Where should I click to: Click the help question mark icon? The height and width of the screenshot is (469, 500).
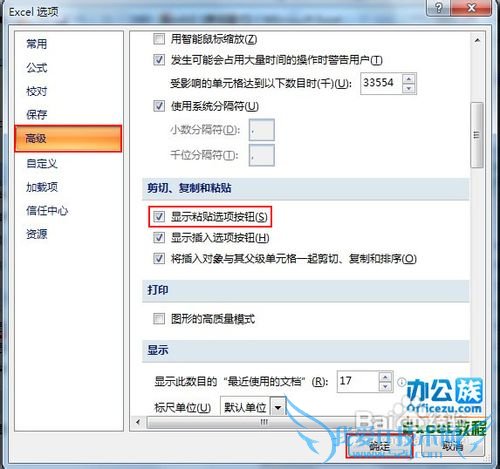439,7
